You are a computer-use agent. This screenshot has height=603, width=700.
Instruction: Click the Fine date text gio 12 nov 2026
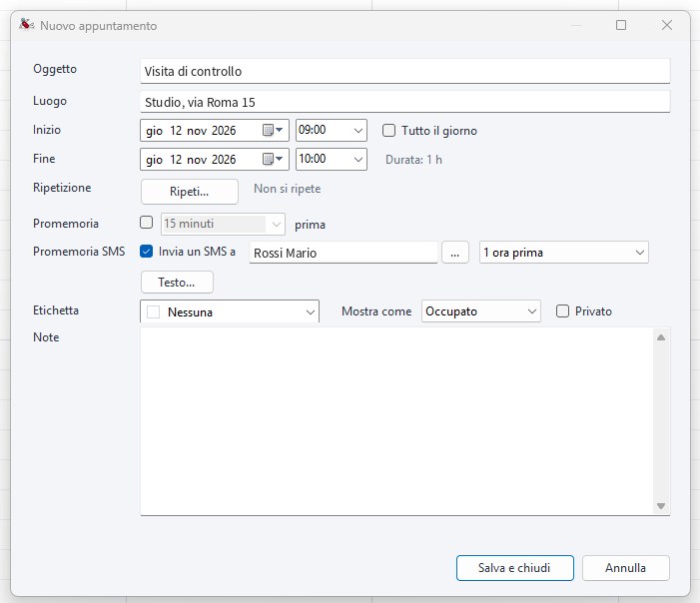[191, 160]
